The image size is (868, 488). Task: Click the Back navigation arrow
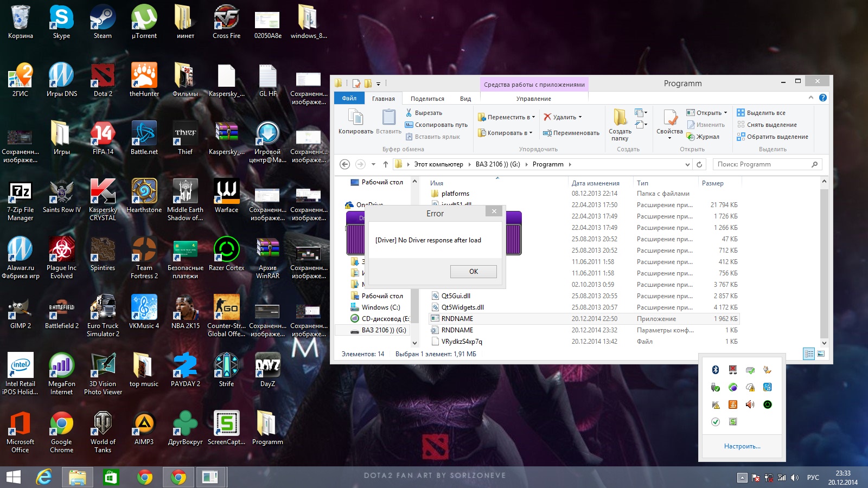click(x=344, y=164)
